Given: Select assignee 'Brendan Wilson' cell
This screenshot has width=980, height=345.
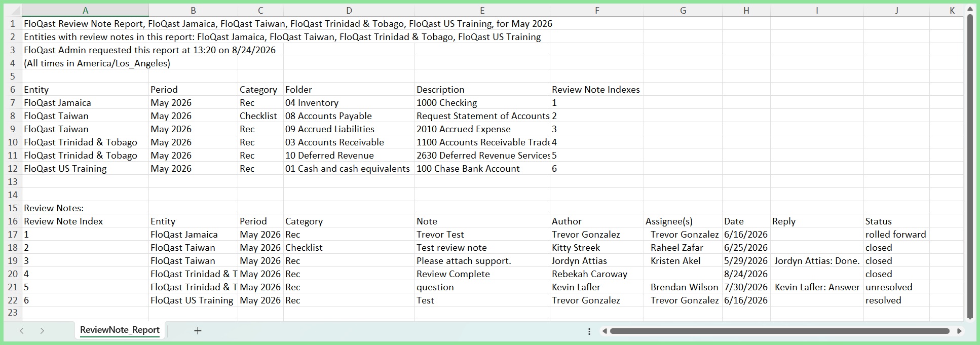Looking at the screenshot, I should tap(683, 287).
